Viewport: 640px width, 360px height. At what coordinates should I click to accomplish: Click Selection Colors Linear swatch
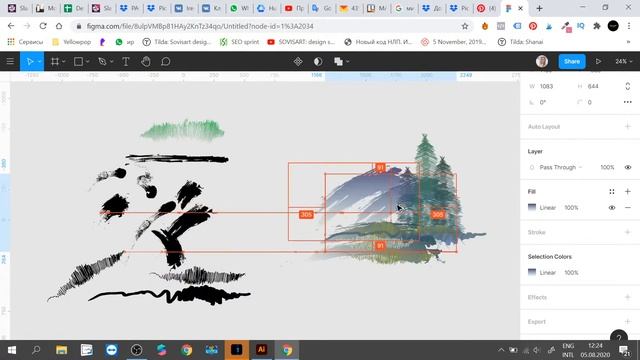point(532,272)
